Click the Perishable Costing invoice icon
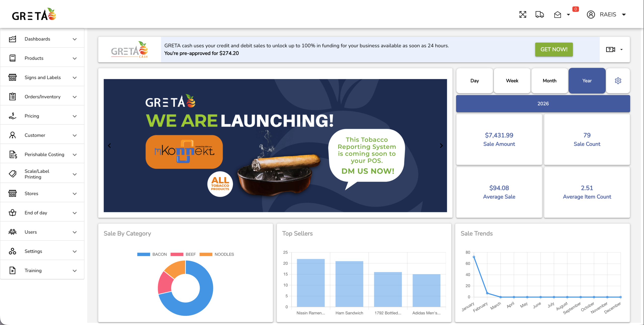The width and height of the screenshot is (644, 325). (x=13, y=154)
